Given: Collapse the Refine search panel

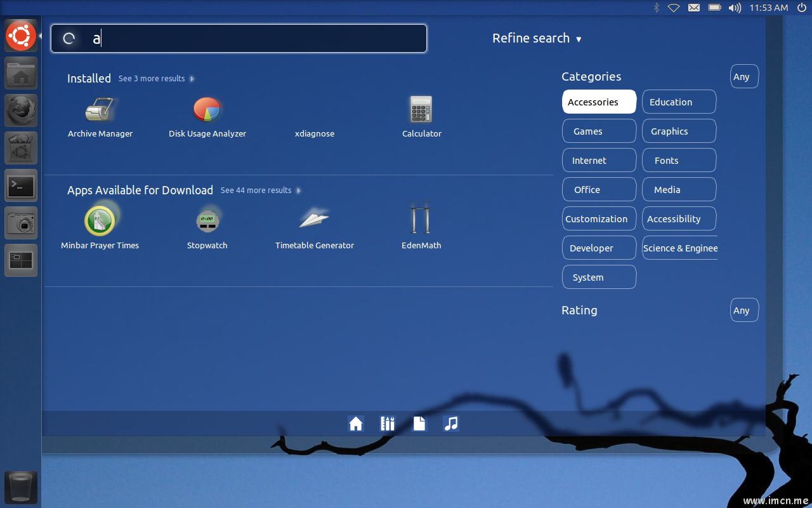Looking at the screenshot, I should pyautogui.click(x=536, y=39).
